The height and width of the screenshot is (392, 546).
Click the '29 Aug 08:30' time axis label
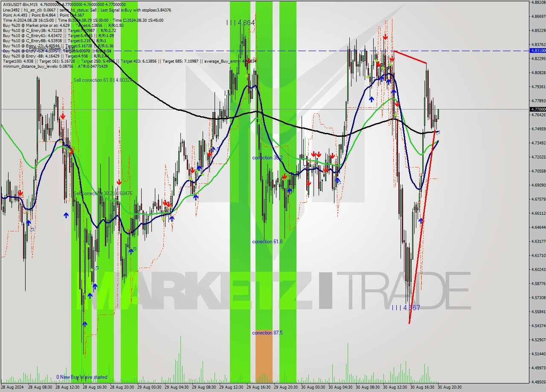tap(205, 387)
